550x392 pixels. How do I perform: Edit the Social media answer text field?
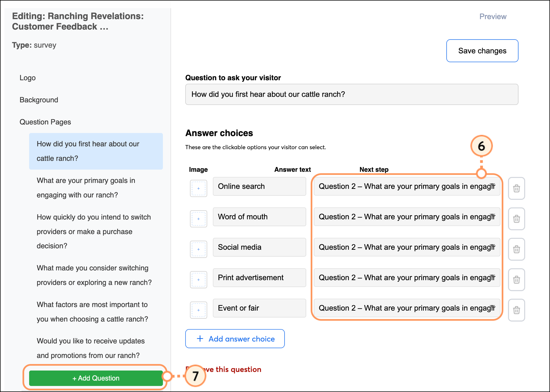259,247
